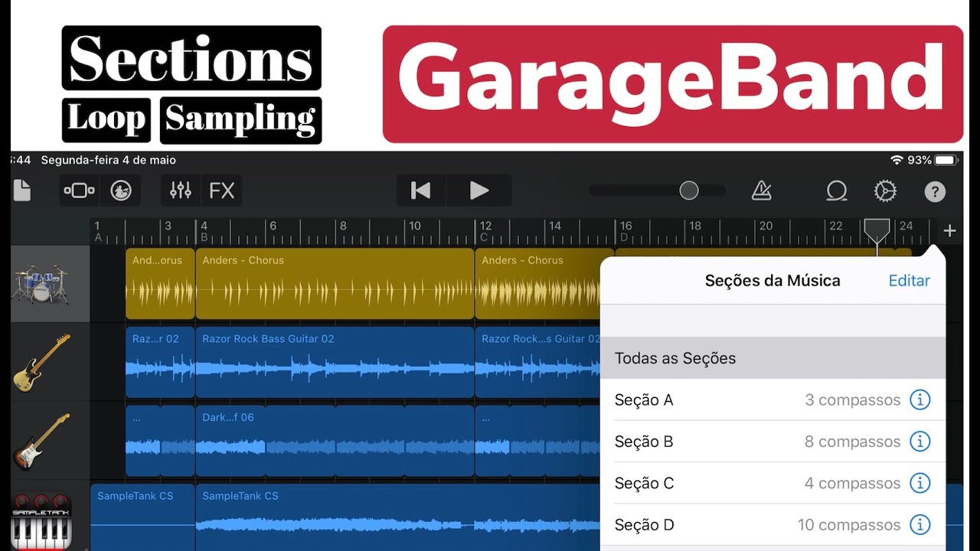
Task: Click Seções da Música popover title
Action: point(773,281)
